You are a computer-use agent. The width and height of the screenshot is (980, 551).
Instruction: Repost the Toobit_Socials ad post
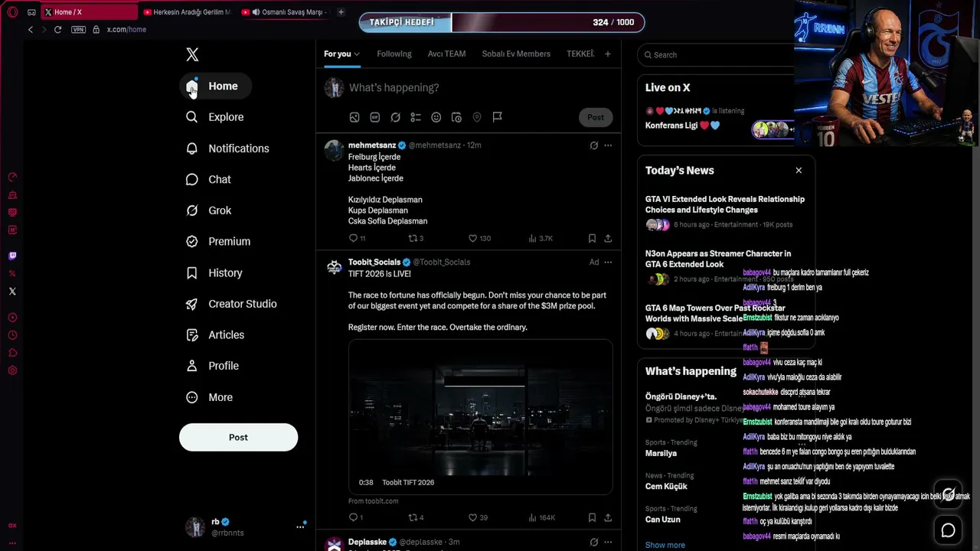click(x=412, y=517)
